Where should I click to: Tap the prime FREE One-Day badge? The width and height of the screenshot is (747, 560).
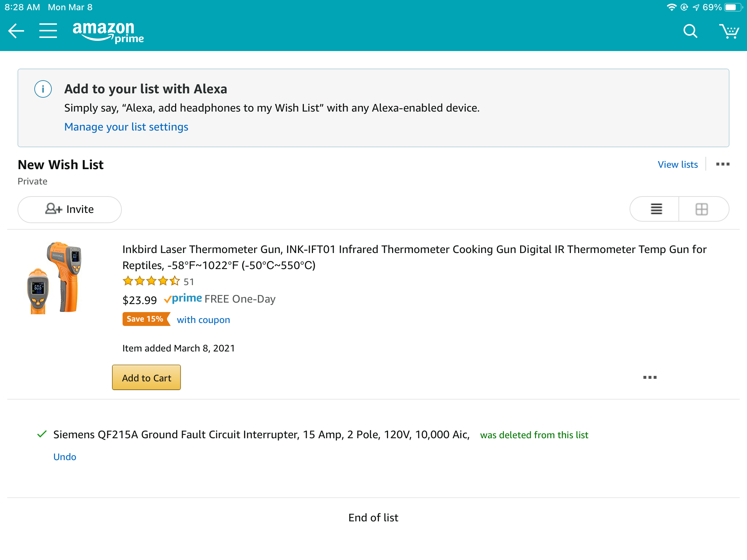220,299
